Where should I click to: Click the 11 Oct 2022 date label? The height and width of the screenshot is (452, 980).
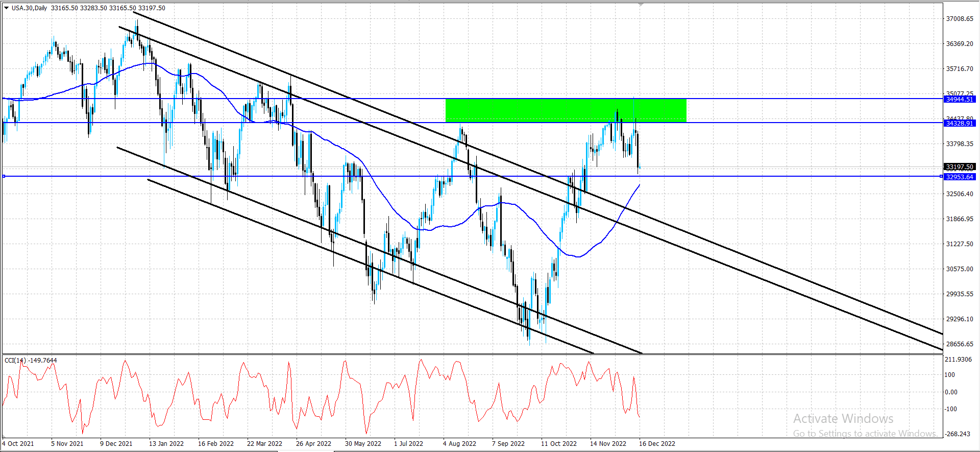(558, 443)
